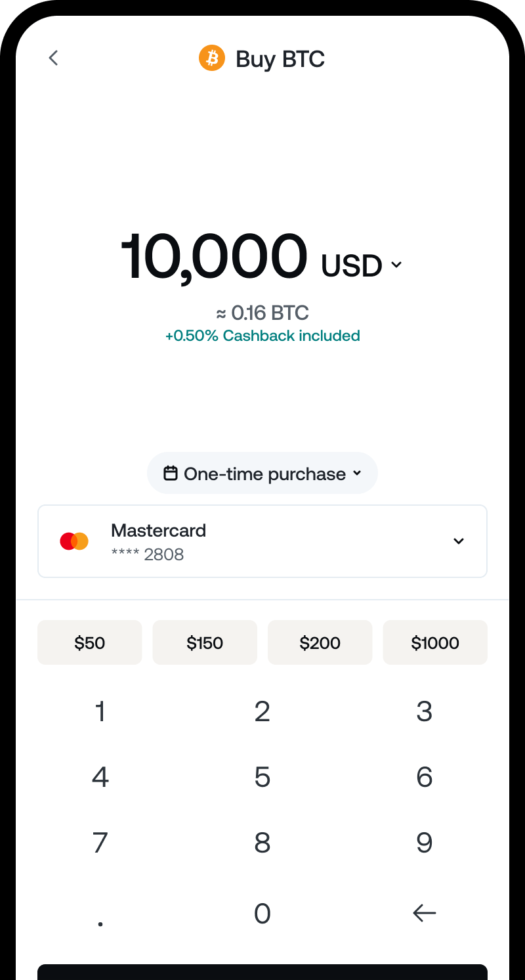Open the USD currency dropdown
The height and width of the screenshot is (980, 525).
[x=362, y=265]
